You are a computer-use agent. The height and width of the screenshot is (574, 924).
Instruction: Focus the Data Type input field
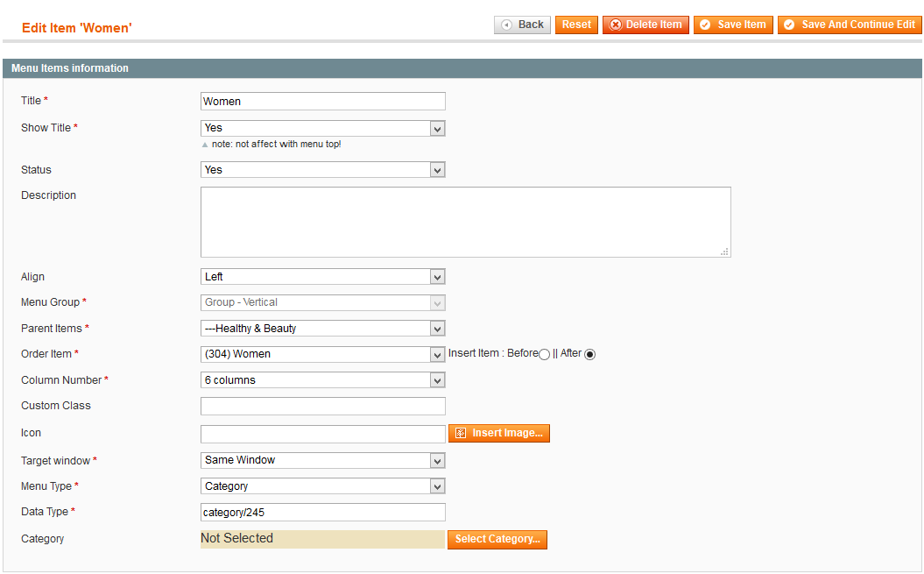(x=323, y=512)
